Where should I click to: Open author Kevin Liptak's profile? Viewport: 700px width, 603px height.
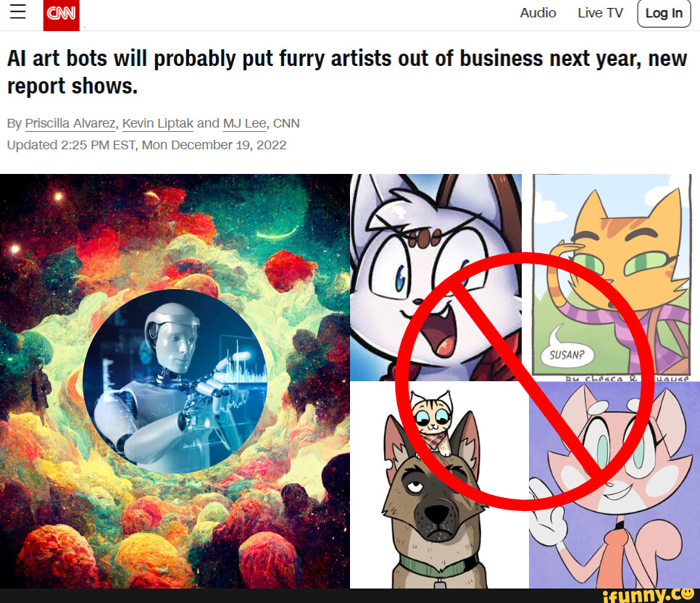(157, 123)
